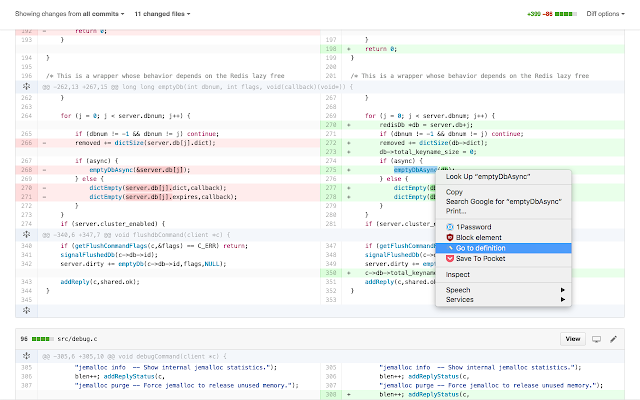The width and height of the screenshot is (640, 400).
Task: Click left line number 387 in debug.c
Action: [x=27, y=385]
